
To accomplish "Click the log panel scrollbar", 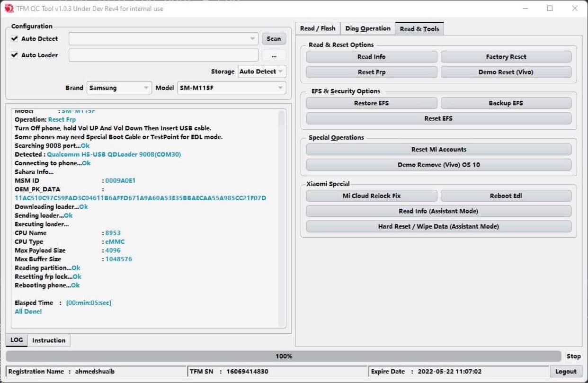I will tap(282, 218).
